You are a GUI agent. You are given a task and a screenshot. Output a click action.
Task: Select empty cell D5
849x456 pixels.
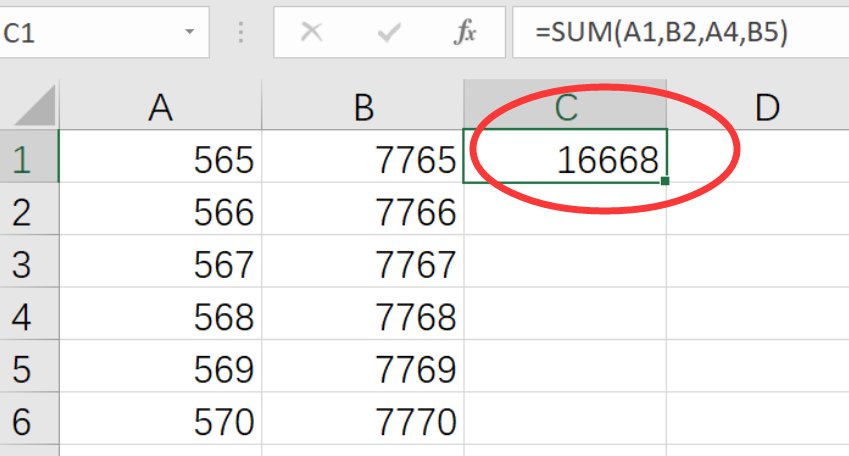click(x=758, y=367)
